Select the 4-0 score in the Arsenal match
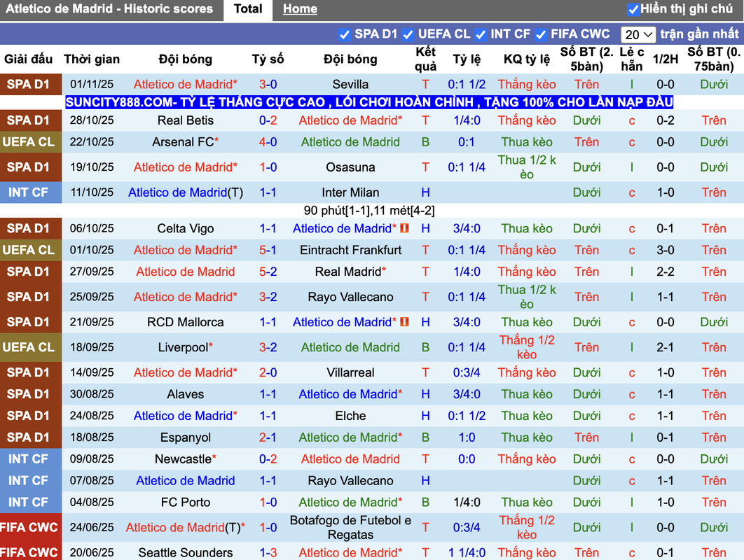The height and width of the screenshot is (560, 744). pyautogui.click(x=268, y=142)
